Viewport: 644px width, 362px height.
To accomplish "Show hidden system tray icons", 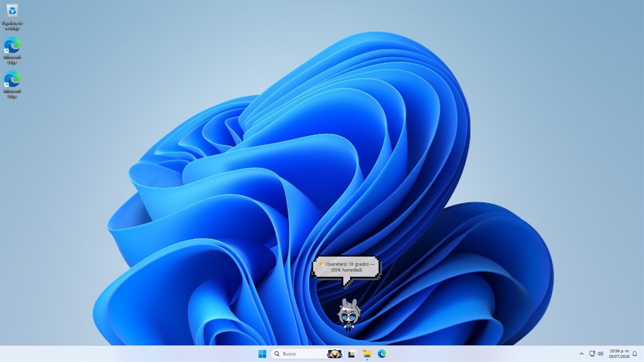I will 582,354.
